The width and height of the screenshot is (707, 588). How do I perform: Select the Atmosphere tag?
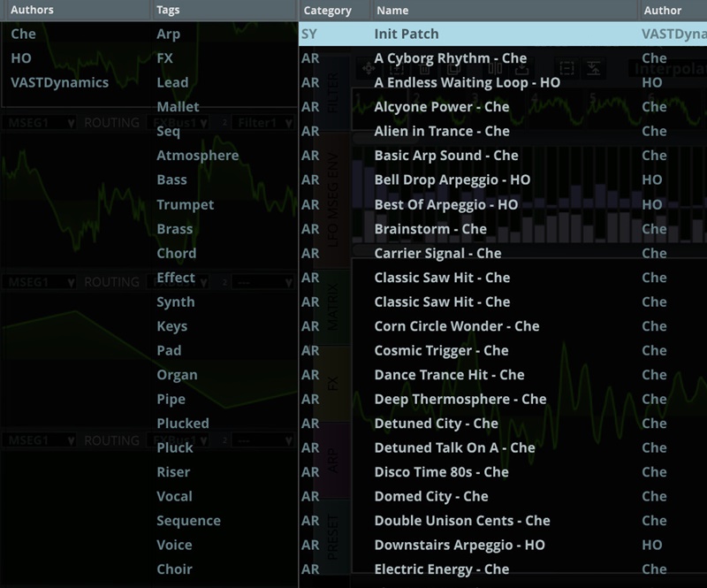coord(197,156)
